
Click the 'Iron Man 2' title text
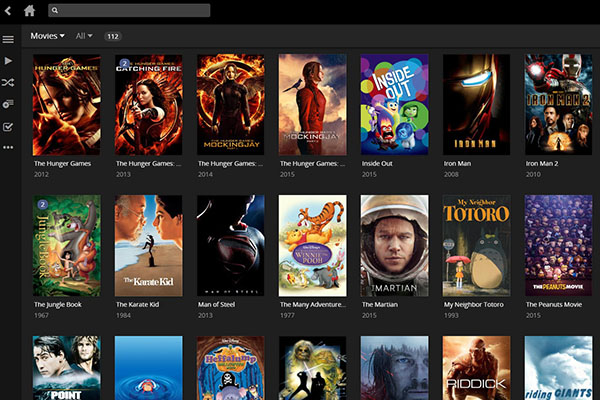point(541,163)
